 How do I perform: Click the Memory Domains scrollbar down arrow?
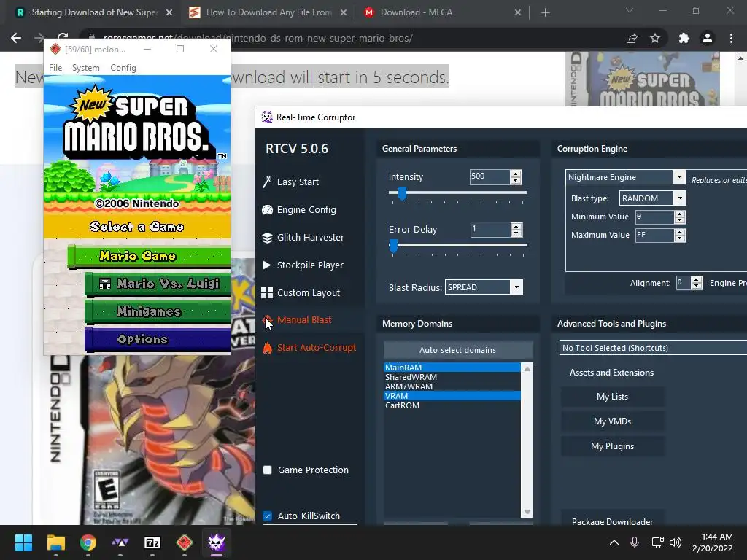click(527, 512)
